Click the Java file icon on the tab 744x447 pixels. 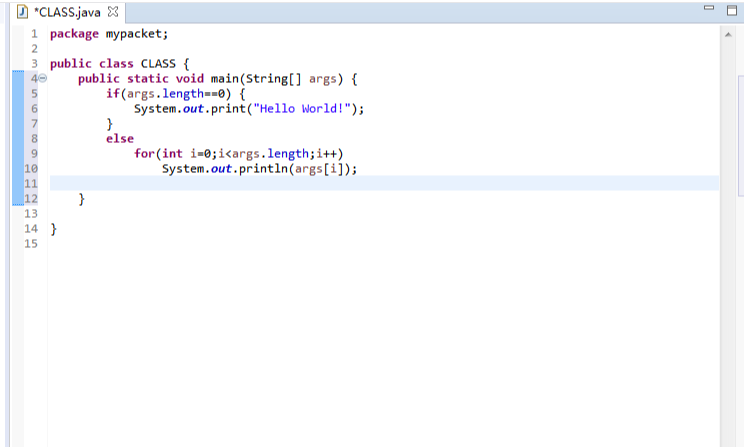click(x=22, y=12)
